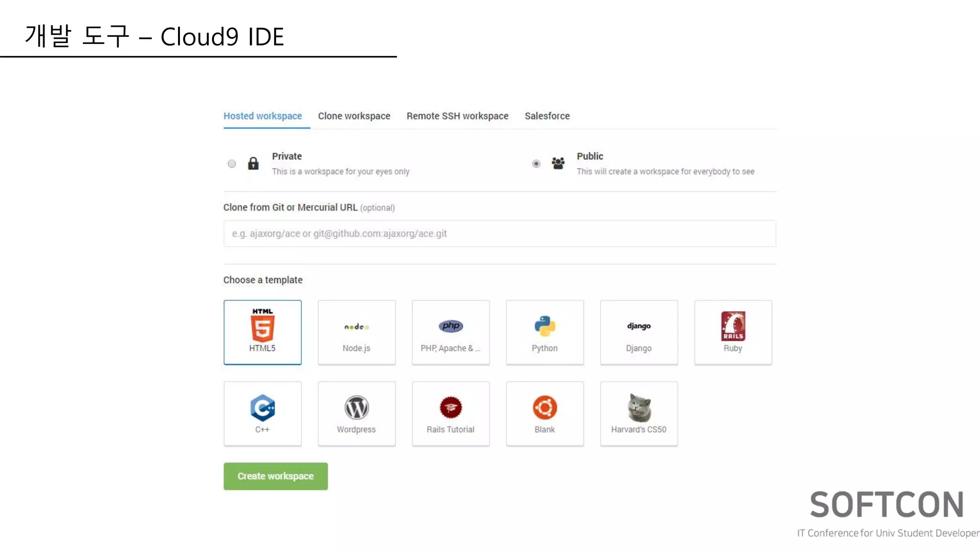Click the 'Node.js' template label
980x551 pixels.
(x=356, y=348)
